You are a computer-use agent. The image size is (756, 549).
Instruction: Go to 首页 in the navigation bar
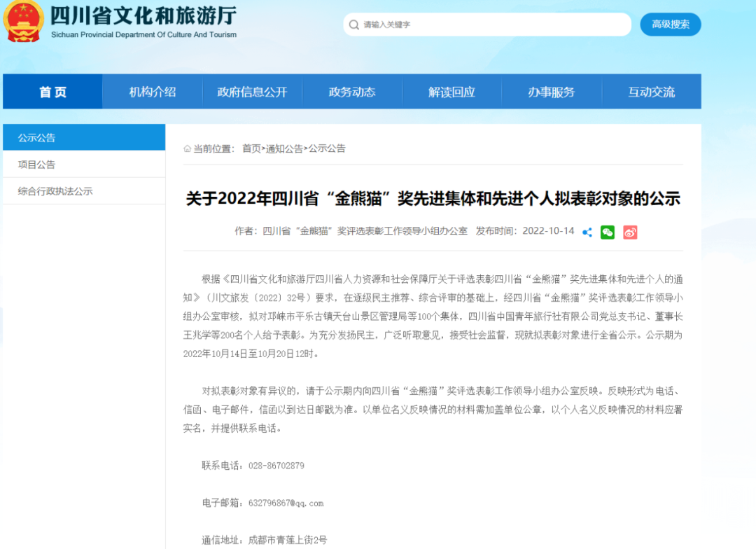tap(52, 92)
